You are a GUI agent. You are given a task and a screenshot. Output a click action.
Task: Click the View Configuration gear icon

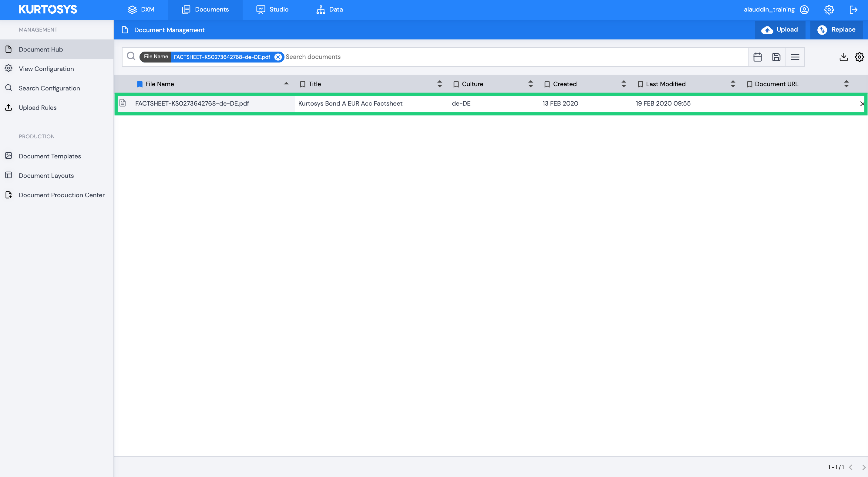[9, 69]
